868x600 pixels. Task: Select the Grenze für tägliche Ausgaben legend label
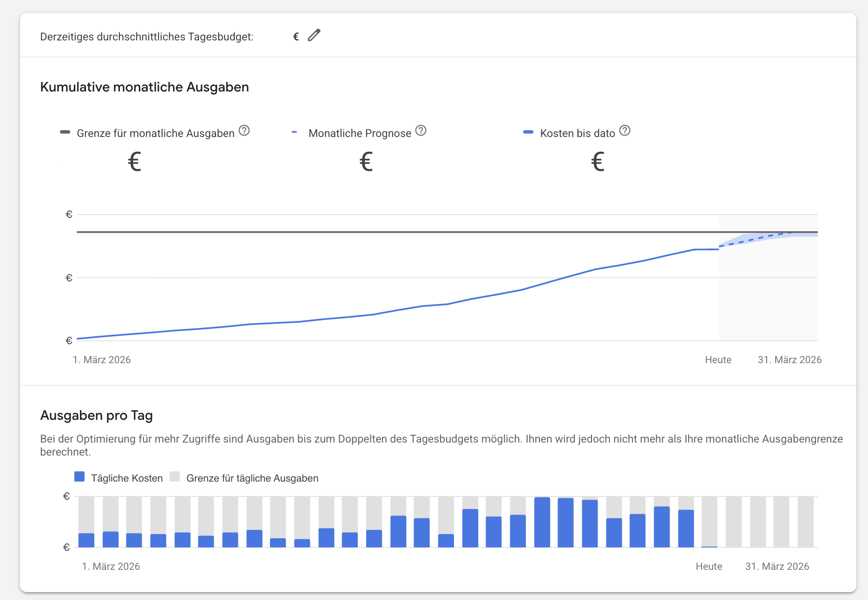pos(252,478)
